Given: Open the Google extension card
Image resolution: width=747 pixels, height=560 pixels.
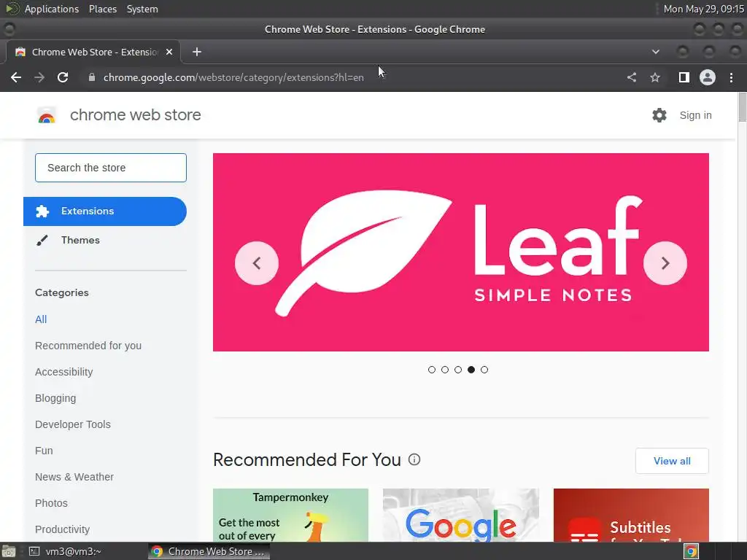Looking at the screenshot, I should [461, 516].
